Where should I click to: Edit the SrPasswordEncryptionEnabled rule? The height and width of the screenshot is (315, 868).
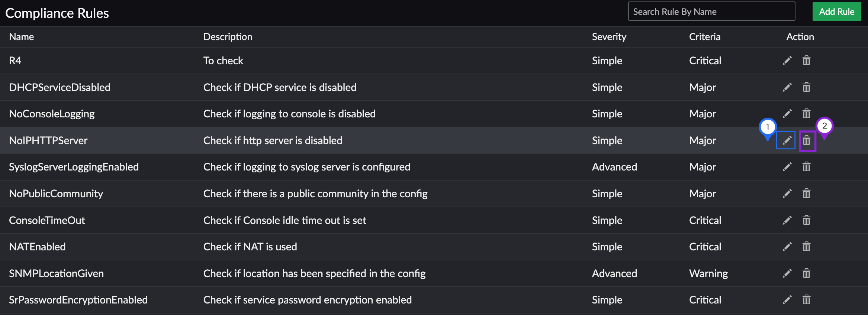[x=787, y=300]
